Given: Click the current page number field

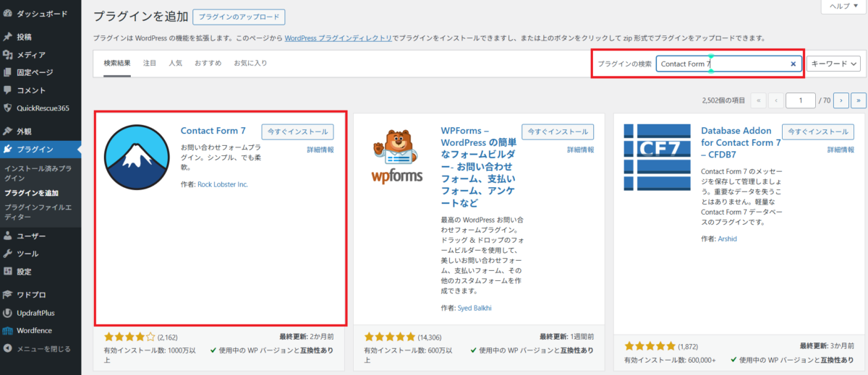Looking at the screenshot, I should tap(800, 100).
